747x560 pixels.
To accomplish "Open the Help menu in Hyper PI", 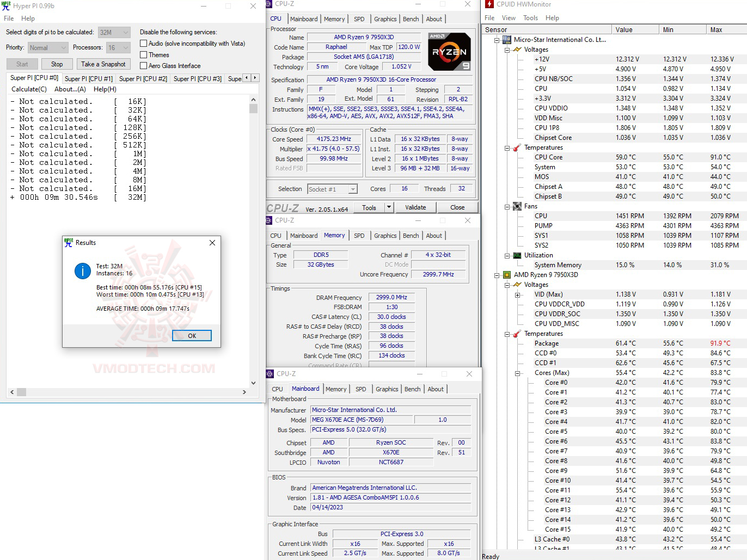I will click(x=28, y=19).
